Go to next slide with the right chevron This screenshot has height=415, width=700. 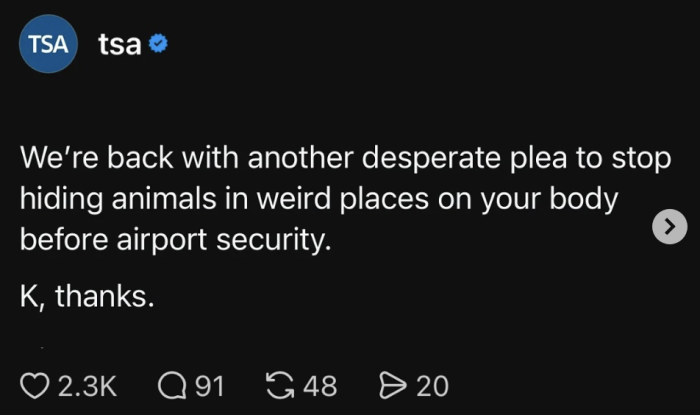pos(669,228)
